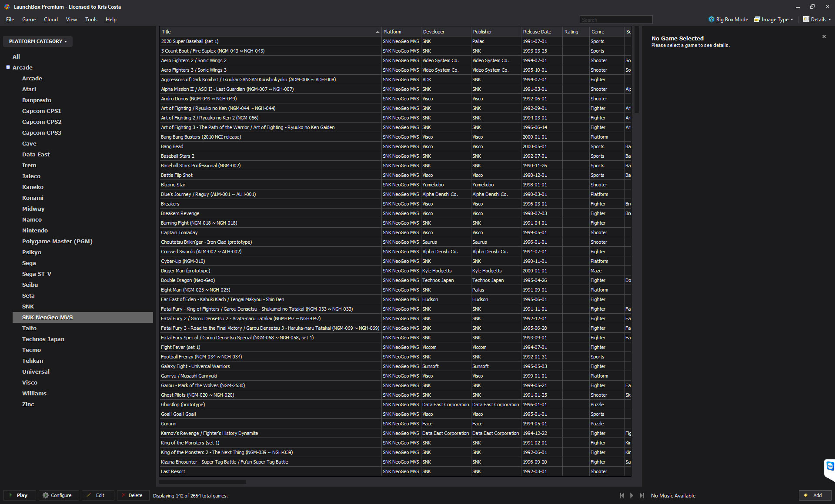This screenshot has height=504, width=835.
Task: Click the horizontal scrollbar of the games list
Action: tap(203, 481)
